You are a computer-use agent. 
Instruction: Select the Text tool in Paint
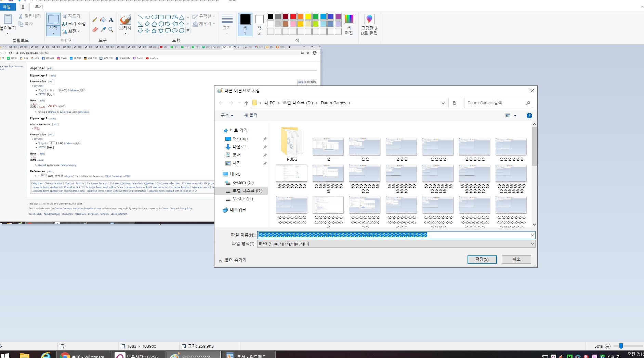pos(111,20)
